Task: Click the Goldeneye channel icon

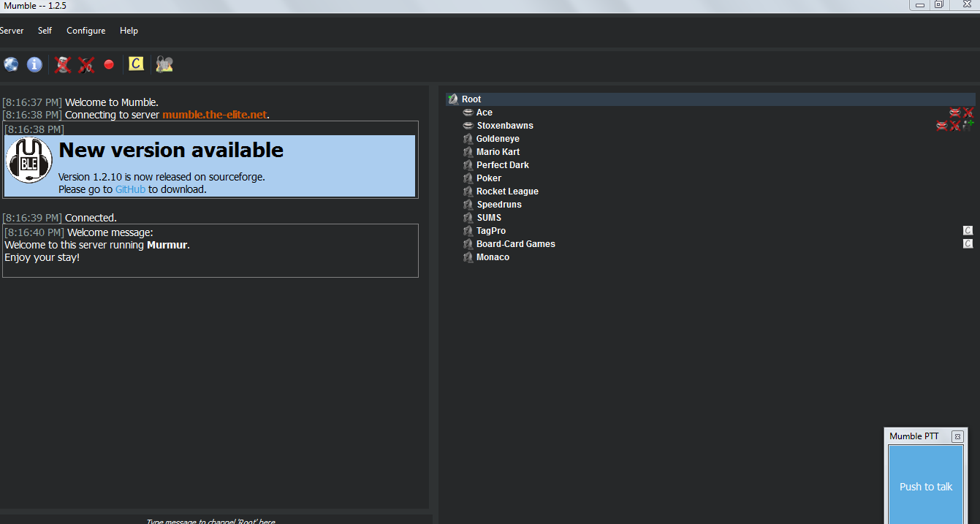Action: [x=468, y=139]
